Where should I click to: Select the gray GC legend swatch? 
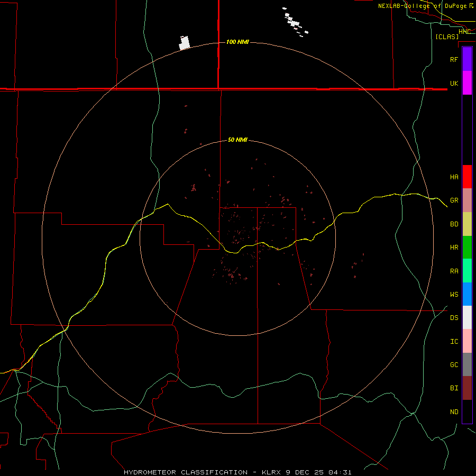click(x=467, y=364)
